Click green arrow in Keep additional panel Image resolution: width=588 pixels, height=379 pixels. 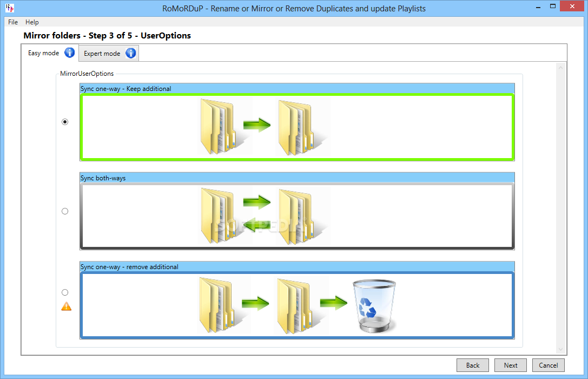tap(257, 125)
